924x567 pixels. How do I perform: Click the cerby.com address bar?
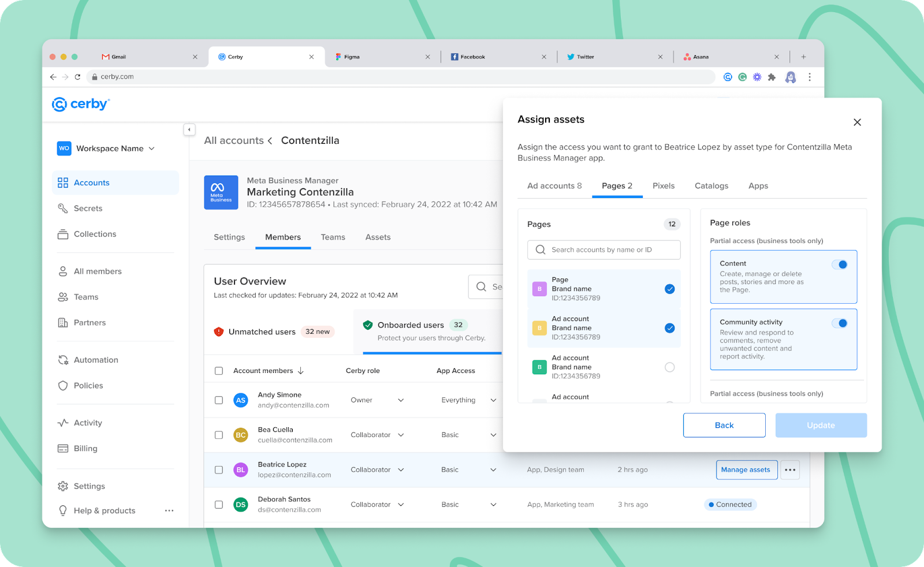pos(401,77)
